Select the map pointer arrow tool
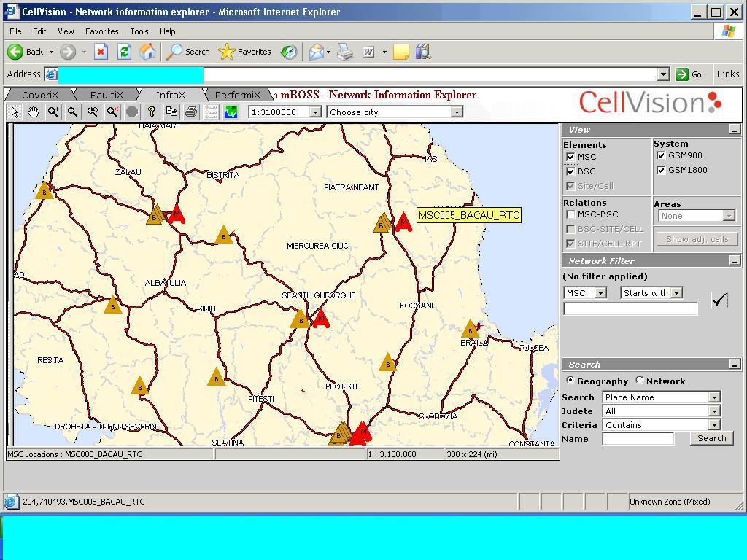The width and height of the screenshot is (747, 560). (15, 112)
